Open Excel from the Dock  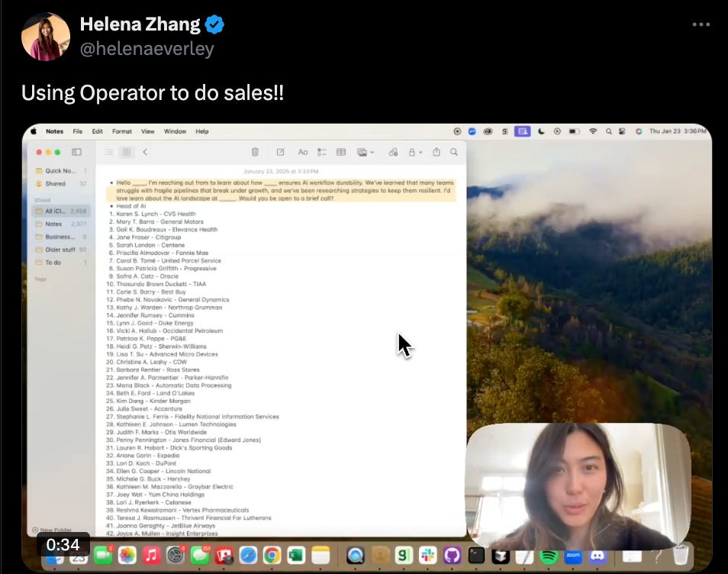(x=296, y=556)
